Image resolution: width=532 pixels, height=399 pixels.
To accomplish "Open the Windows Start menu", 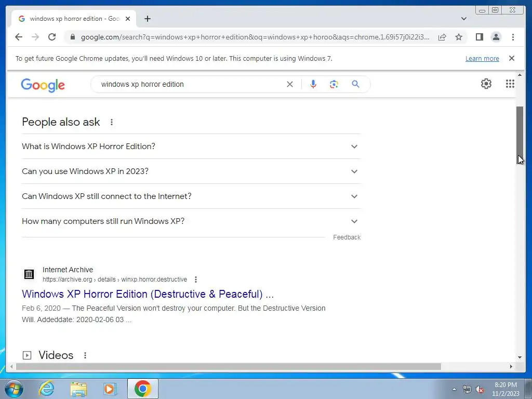I will pos(13,389).
